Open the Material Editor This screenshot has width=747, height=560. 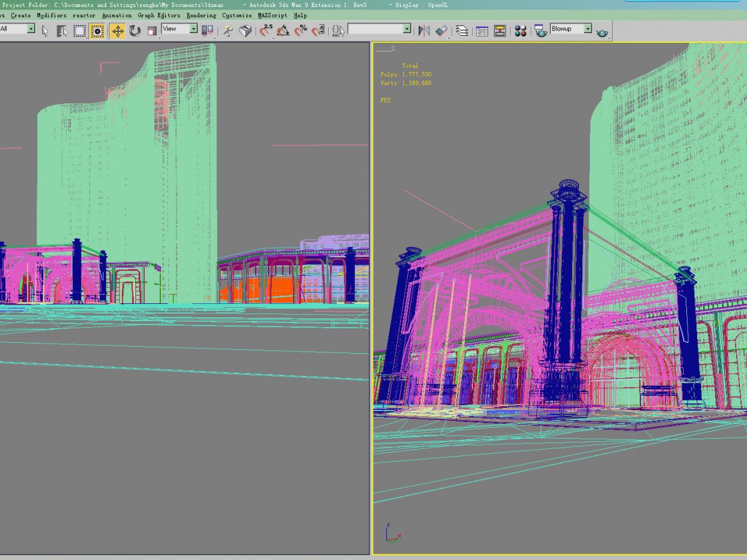coord(520,29)
